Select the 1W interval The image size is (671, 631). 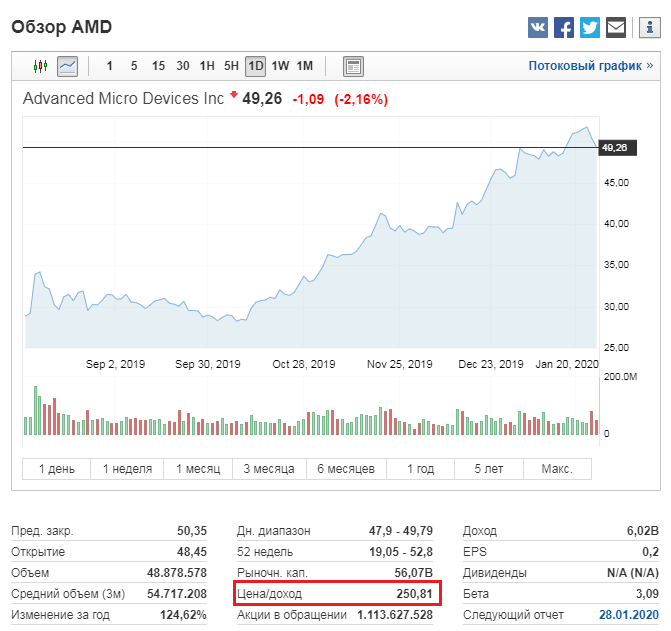pyautogui.click(x=280, y=66)
